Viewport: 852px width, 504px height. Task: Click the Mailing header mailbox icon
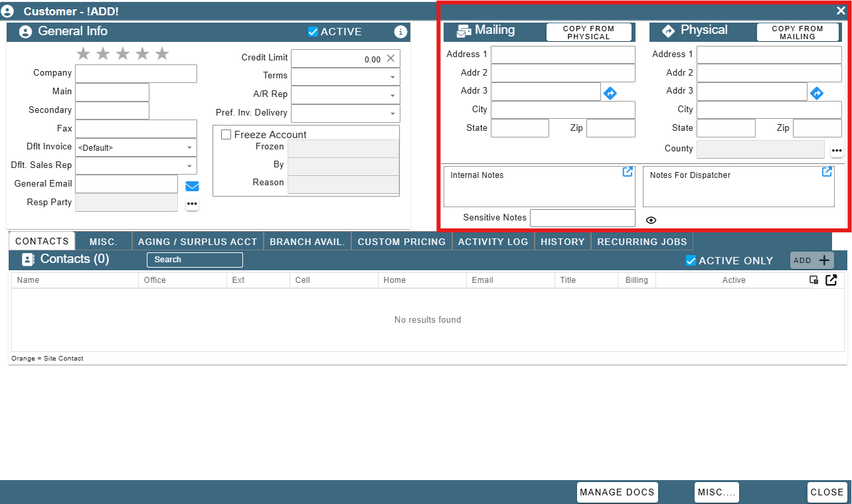464,31
